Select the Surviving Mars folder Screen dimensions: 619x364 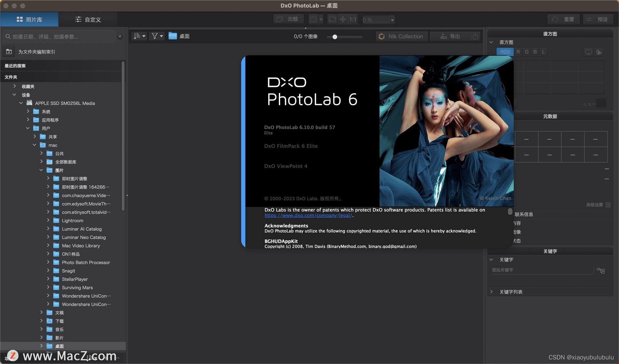pos(77,287)
